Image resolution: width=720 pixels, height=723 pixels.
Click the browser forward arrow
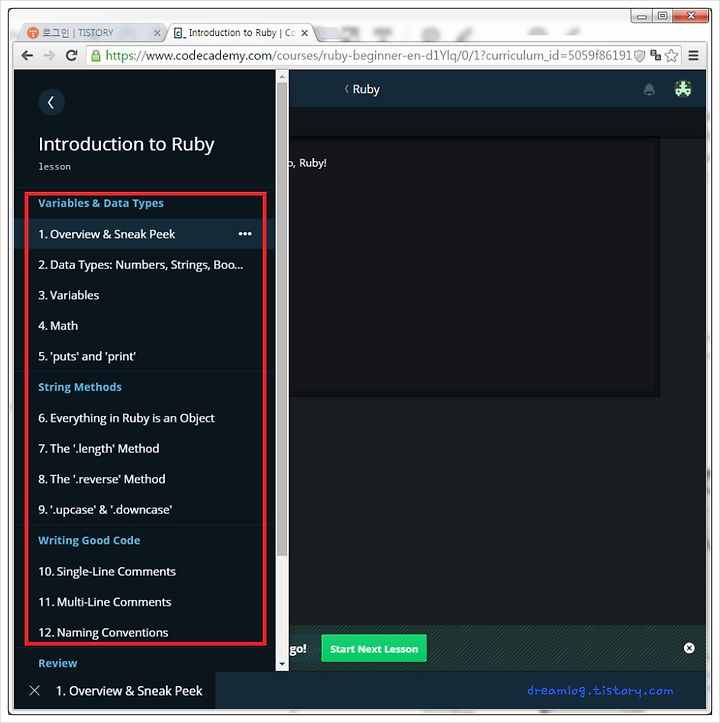tap(49, 56)
